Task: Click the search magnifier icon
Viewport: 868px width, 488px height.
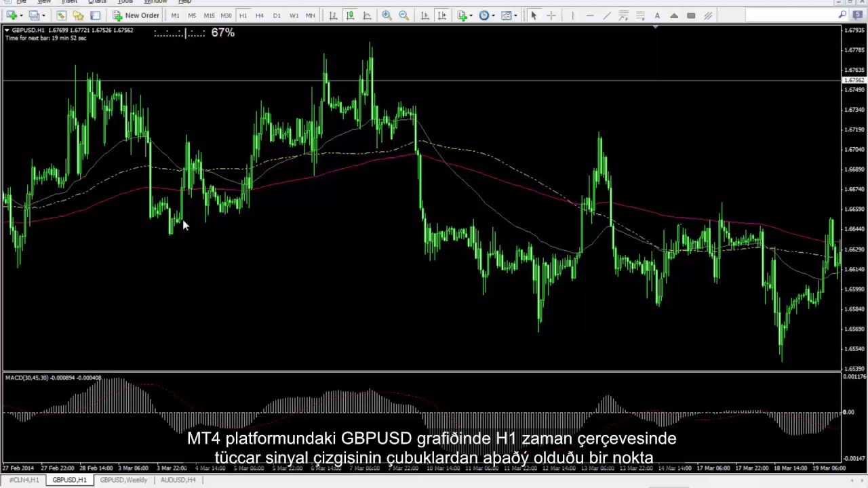Action: pyautogui.click(x=843, y=15)
